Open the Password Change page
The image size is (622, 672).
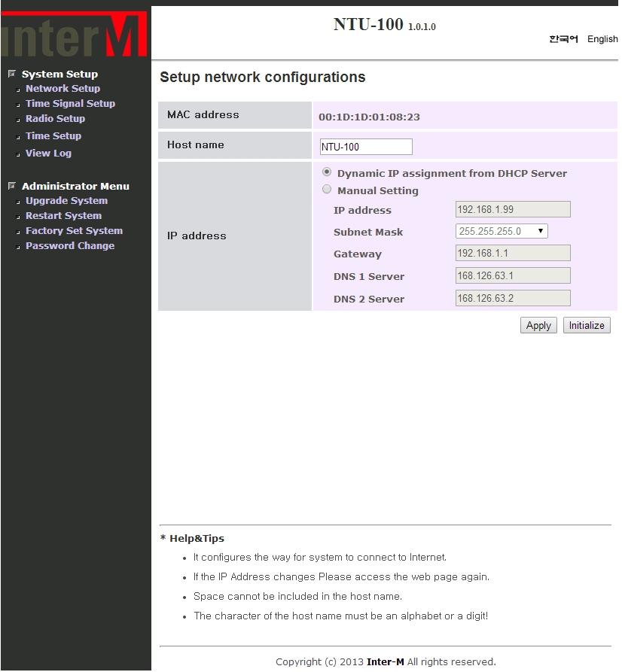point(70,245)
